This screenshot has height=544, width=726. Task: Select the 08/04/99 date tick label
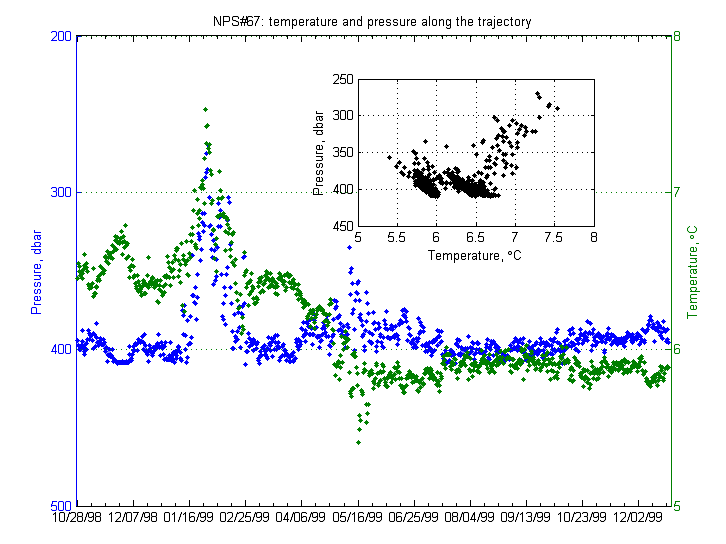[469, 518]
